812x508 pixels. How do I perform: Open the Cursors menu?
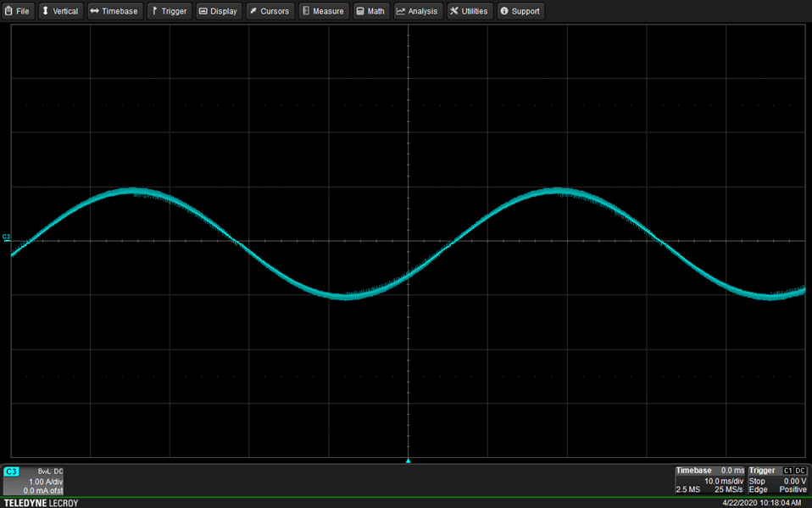[270, 11]
